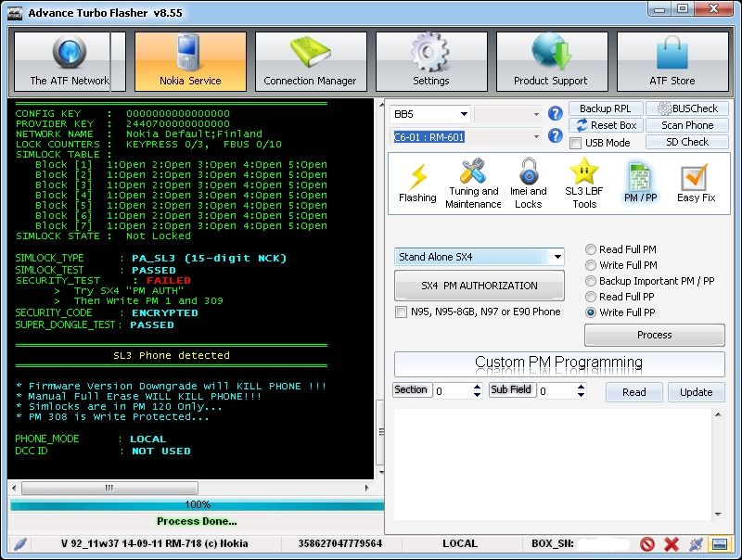This screenshot has height=560, width=742.
Task: Click 'Process Done...' status text
Action: 197,521
